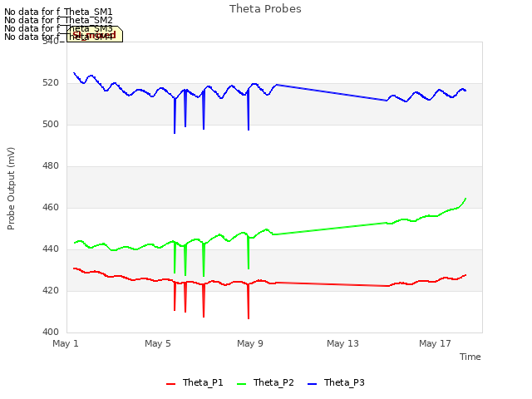Click the green Theta_P2 line's straight gap segment
Screen dimensions: 532x399
coord(330,229)
